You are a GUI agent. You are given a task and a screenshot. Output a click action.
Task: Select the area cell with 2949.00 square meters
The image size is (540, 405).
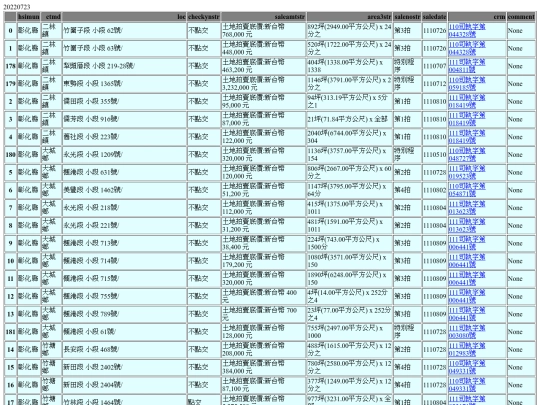pos(350,30)
